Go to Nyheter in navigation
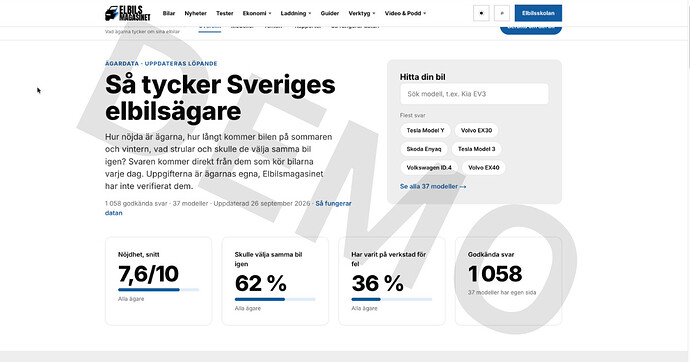This screenshot has height=362, width=690. (x=195, y=13)
